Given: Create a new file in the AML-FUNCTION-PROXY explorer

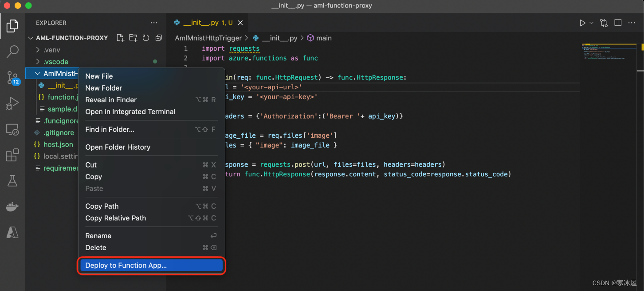Looking at the screenshot, I should click(120, 38).
